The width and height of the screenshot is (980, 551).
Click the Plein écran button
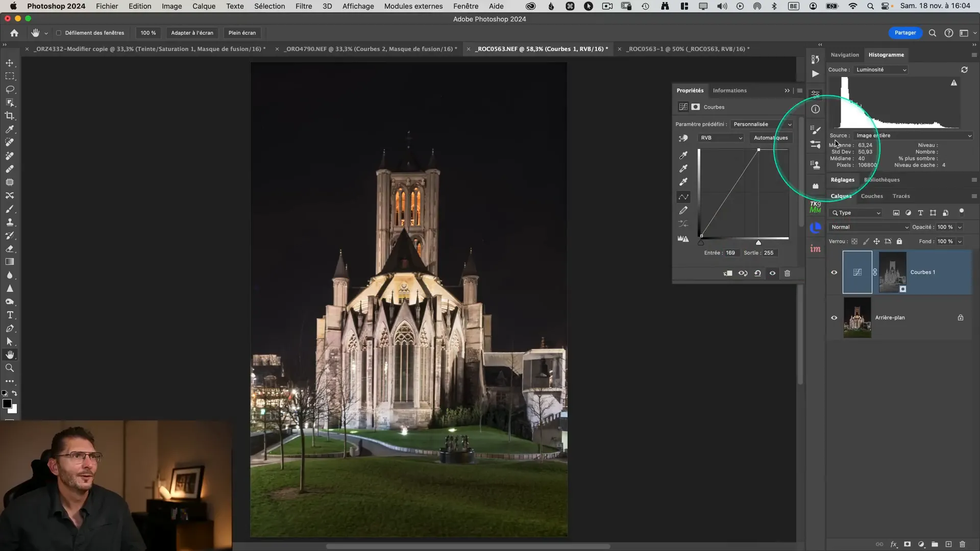click(242, 33)
